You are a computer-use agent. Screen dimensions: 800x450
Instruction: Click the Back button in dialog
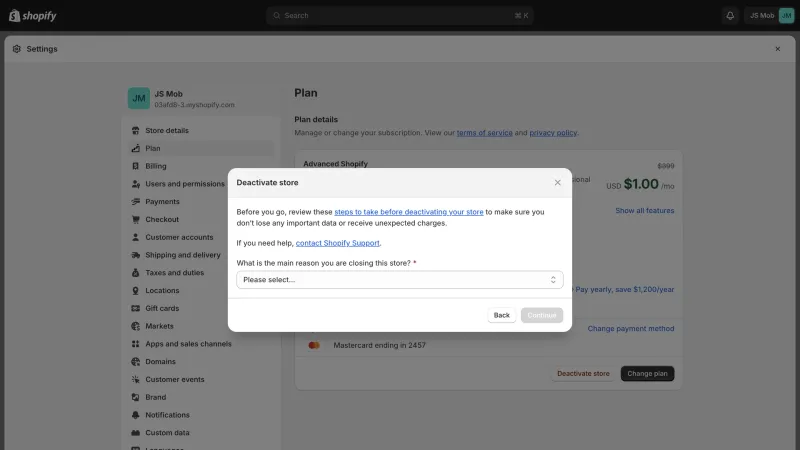(502, 315)
